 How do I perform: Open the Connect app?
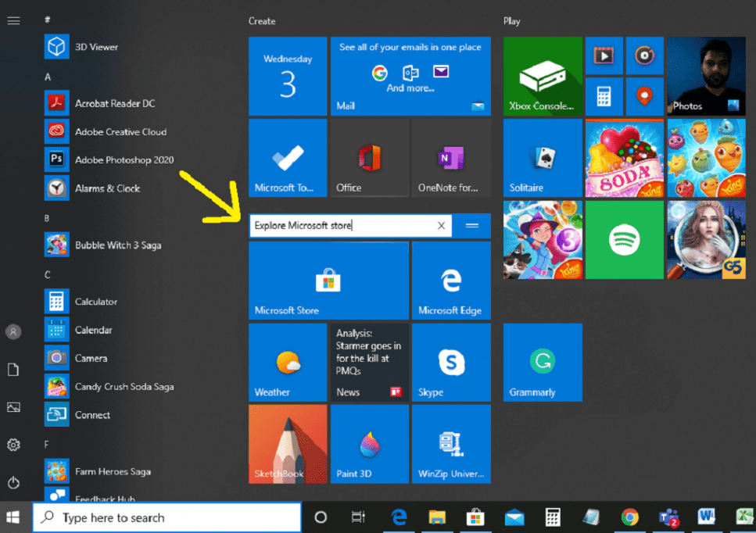tap(77, 414)
